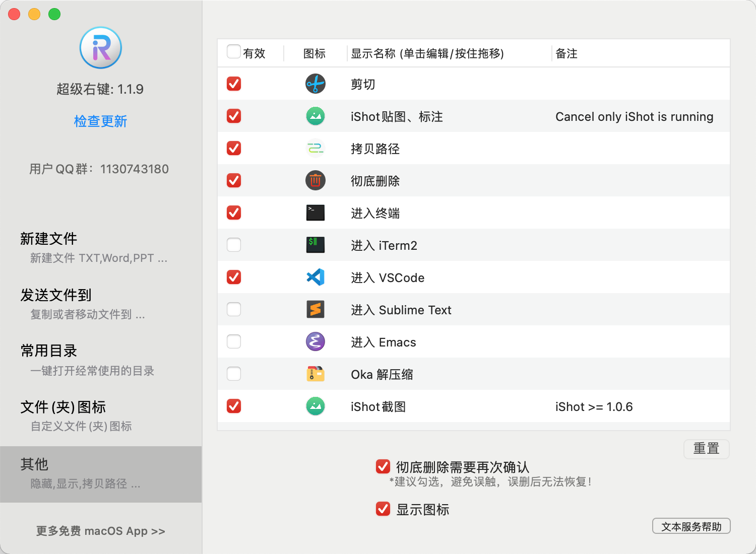Screen dimensions: 756x554
Task: Click the 拷贝路径 display name
Action: click(x=375, y=149)
